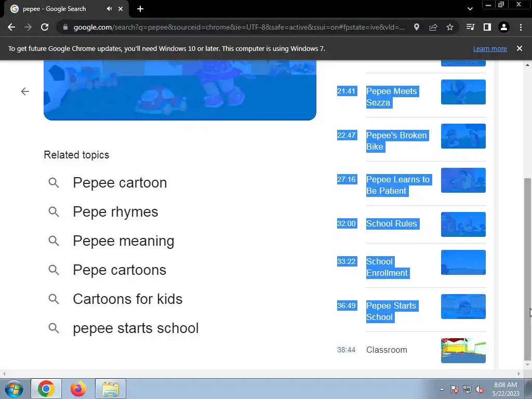Click the large video preview image
The height and width of the screenshot is (399, 532).
(180, 90)
